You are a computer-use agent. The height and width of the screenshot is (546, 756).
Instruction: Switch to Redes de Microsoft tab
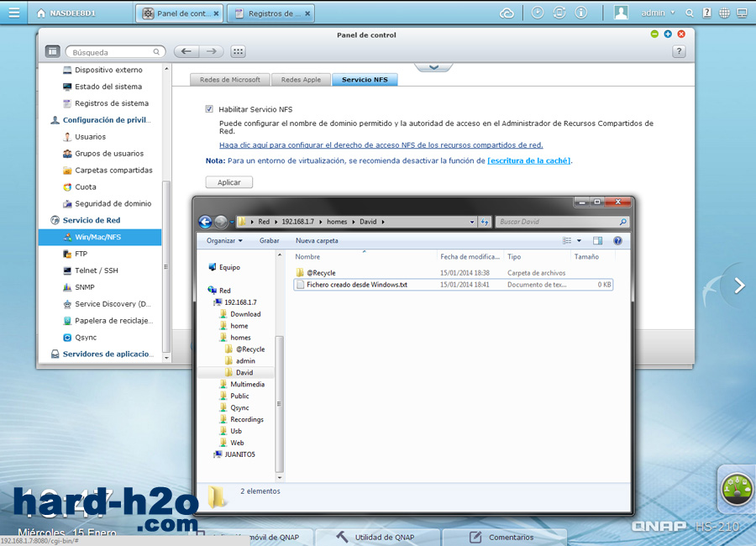coord(230,80)
